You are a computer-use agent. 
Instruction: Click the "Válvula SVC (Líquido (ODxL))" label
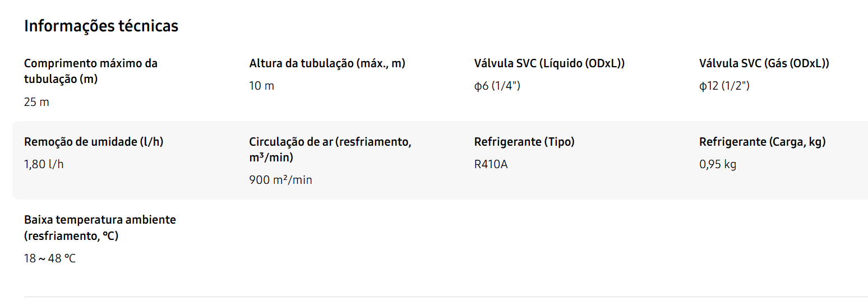[x=549, y=63]
